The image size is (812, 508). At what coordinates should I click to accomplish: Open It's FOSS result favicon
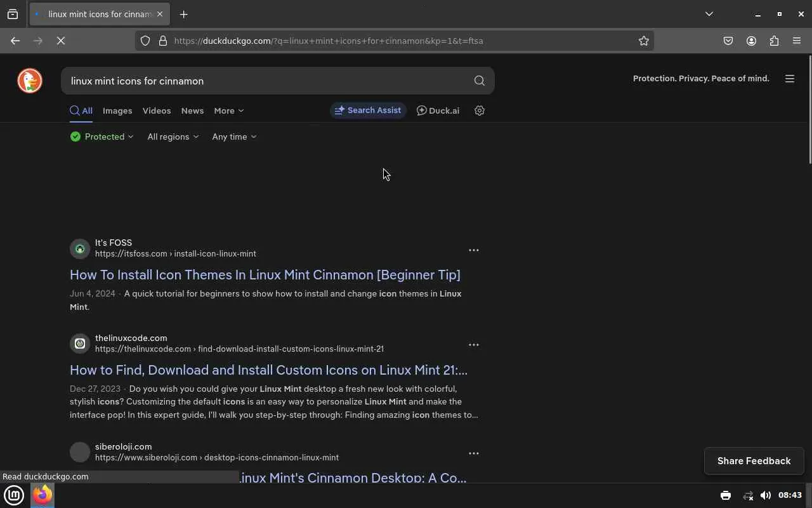[x=80, y=248]
